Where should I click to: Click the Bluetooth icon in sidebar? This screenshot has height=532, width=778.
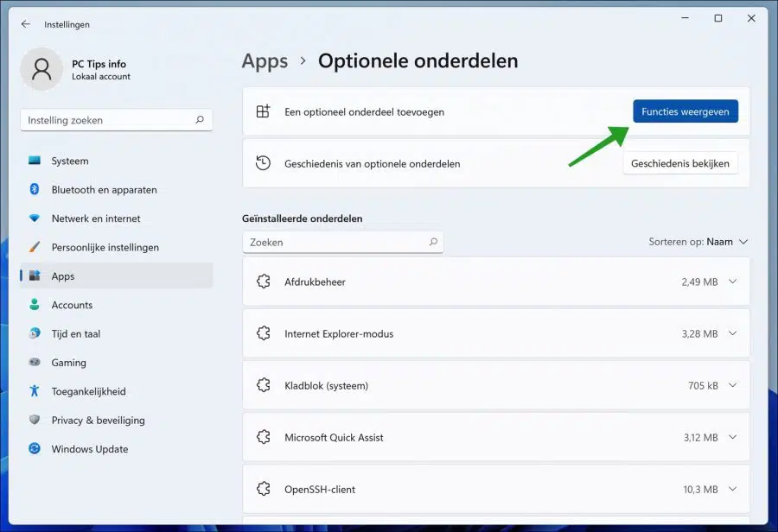[35, 189]
